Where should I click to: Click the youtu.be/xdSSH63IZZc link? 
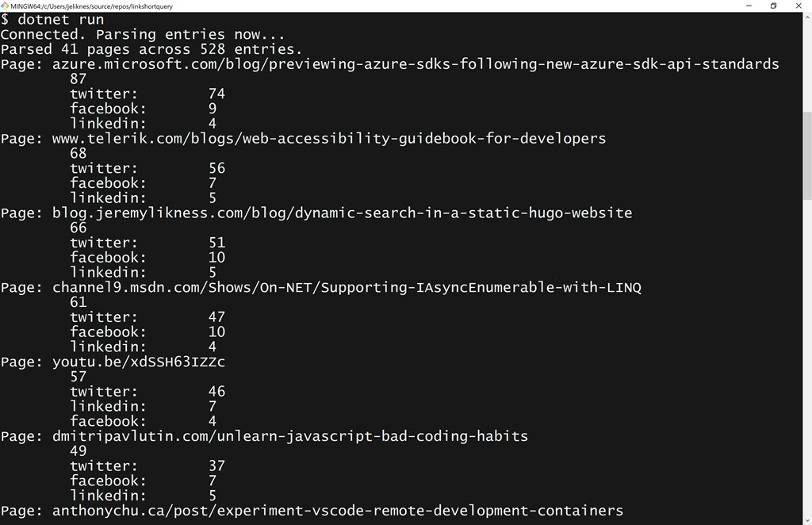point(139,362)
